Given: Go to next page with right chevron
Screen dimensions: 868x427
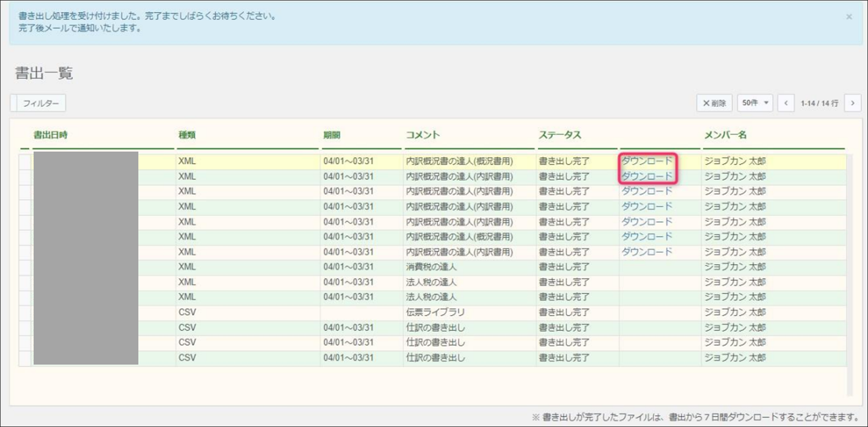Looking at the screenshot, I should click(x=852, y=103).
